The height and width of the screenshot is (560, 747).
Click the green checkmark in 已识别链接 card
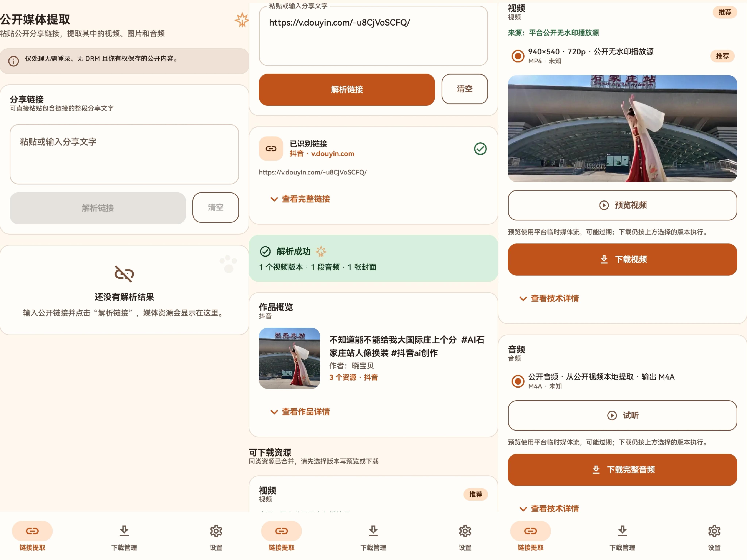(480, 149)
